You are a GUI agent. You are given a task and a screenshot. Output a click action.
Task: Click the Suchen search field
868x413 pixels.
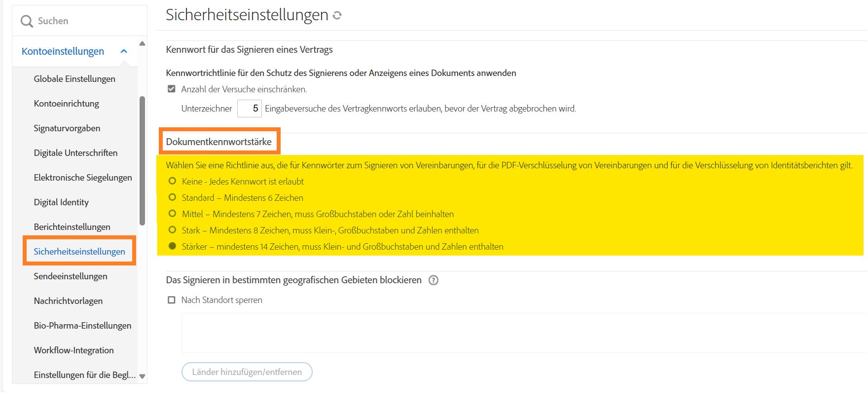[80, 21]
